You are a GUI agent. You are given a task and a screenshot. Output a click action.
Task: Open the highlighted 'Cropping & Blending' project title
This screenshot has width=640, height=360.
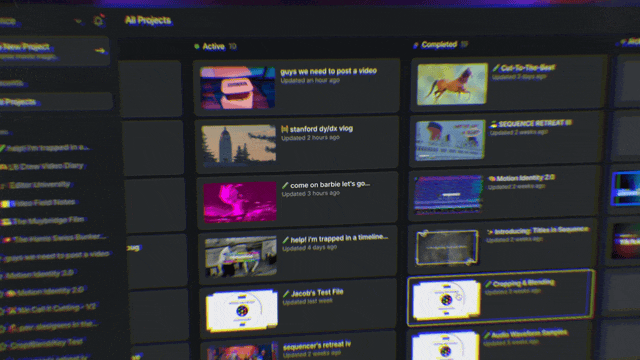tap(524, 283)
